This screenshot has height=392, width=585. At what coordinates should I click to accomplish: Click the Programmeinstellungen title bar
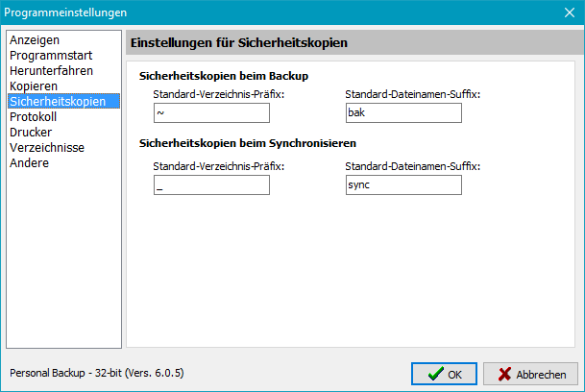269,13
